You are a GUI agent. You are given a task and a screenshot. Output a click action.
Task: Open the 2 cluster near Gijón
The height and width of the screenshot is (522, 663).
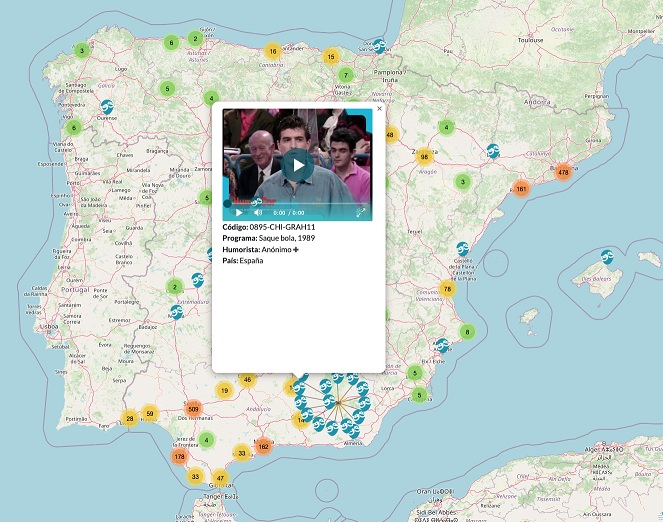tap(195, 38)
